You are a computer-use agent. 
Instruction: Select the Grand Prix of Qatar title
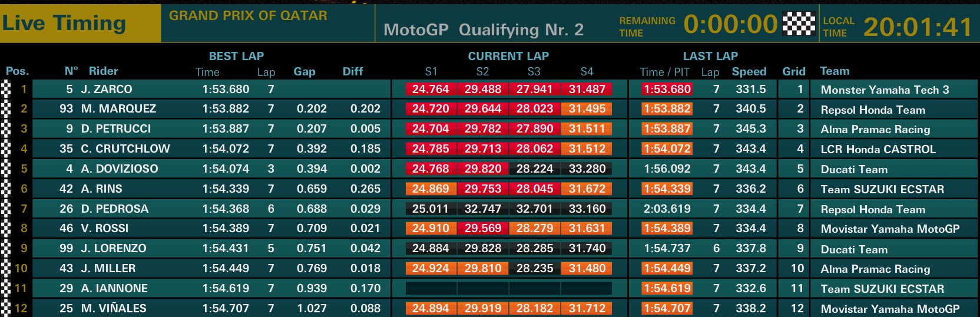pyautogui.click(x=248, y=16)
